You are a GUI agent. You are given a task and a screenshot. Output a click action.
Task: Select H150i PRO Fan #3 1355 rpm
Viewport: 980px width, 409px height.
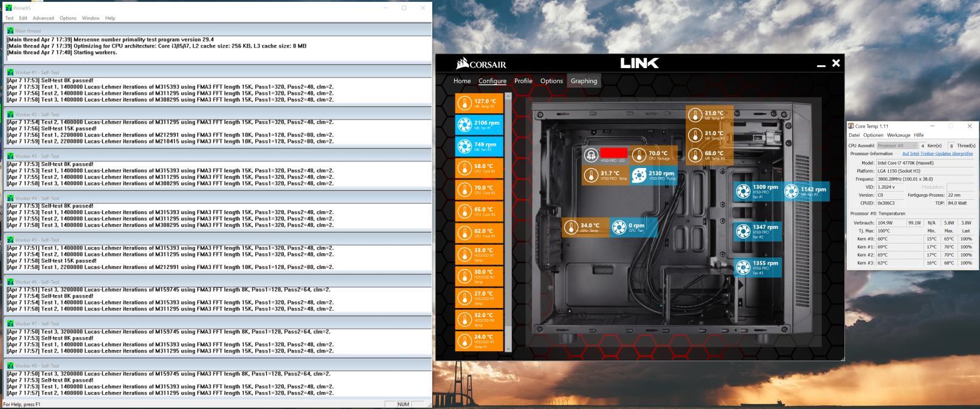[757, 267]
